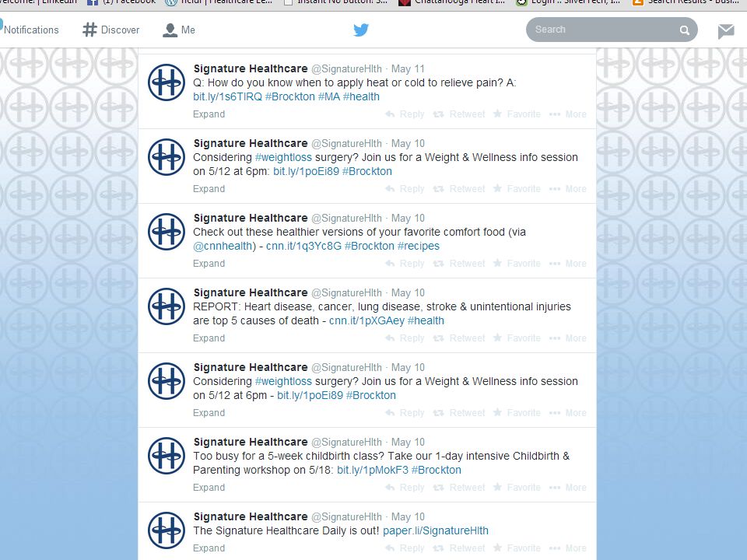This screenshot has width=747, height=560.
Task: Open More on childbirth class tweet
Action: pos(567,488)
